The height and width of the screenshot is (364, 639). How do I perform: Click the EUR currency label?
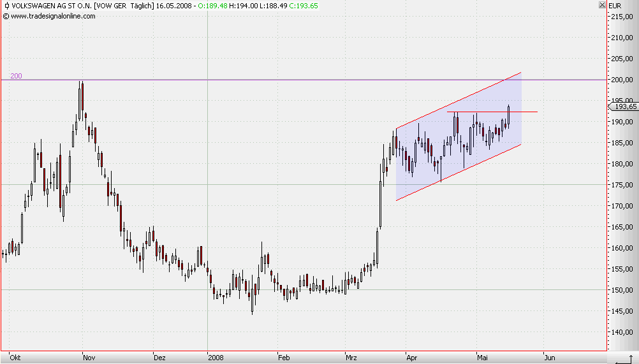615,6
